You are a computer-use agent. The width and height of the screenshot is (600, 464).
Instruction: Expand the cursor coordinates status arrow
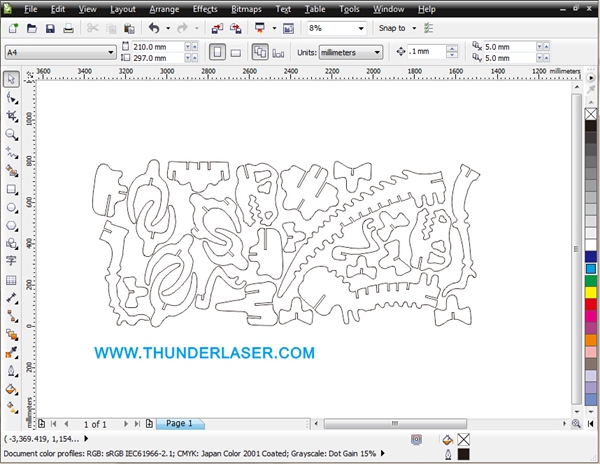click(86, 439)
